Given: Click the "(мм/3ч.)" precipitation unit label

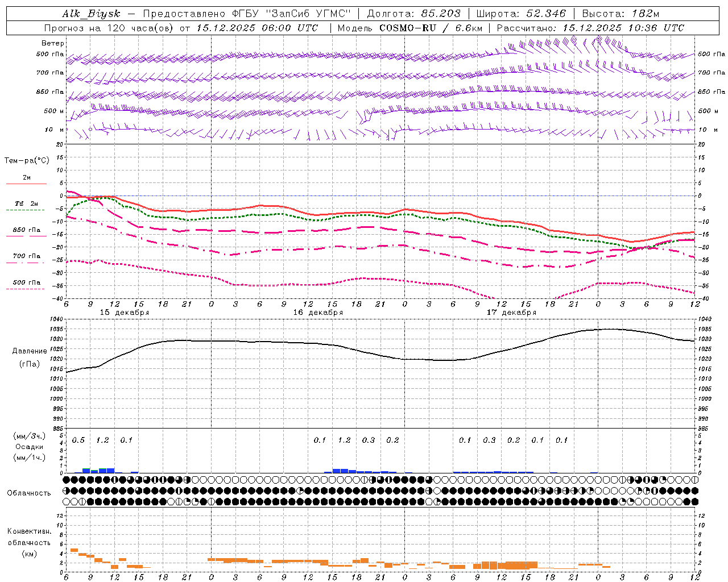Looking at the screenshot, I should pyautogui.click(x=30, y=436).
